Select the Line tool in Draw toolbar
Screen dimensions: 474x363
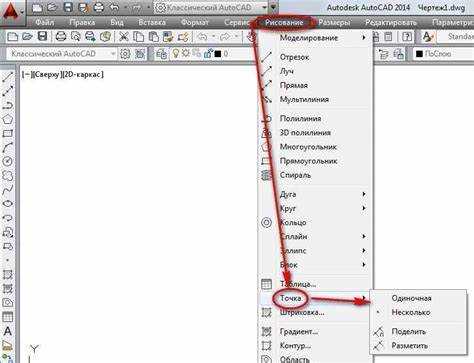click(x=7, y=77)
